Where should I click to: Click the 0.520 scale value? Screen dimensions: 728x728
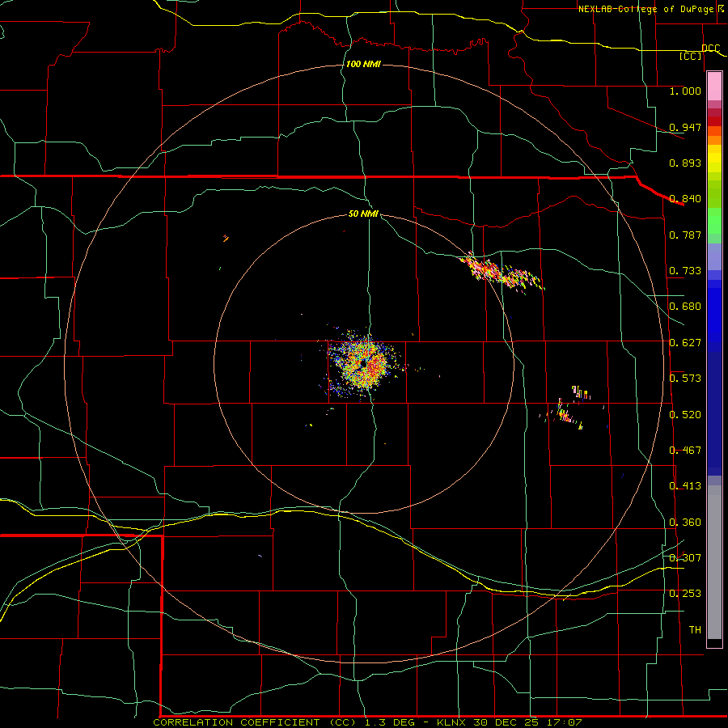685,415
